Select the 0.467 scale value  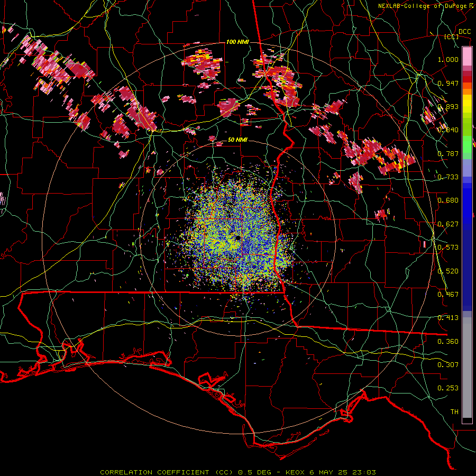pyautogui.click(x=448, y=295)
